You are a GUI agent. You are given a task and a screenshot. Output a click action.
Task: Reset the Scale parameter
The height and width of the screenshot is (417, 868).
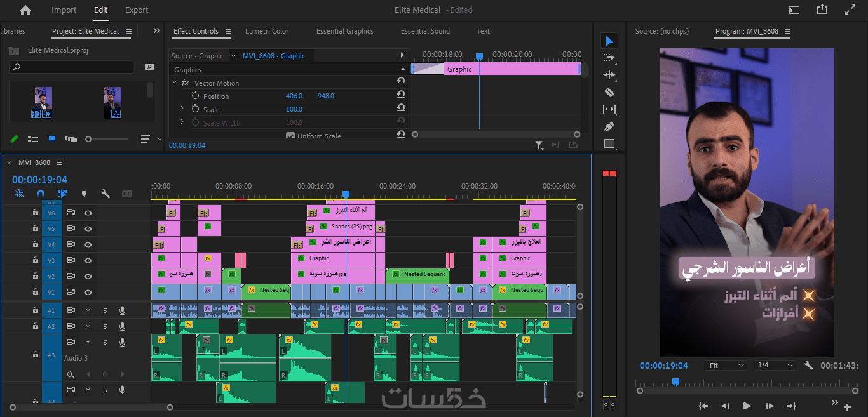[x=400, y=107]
